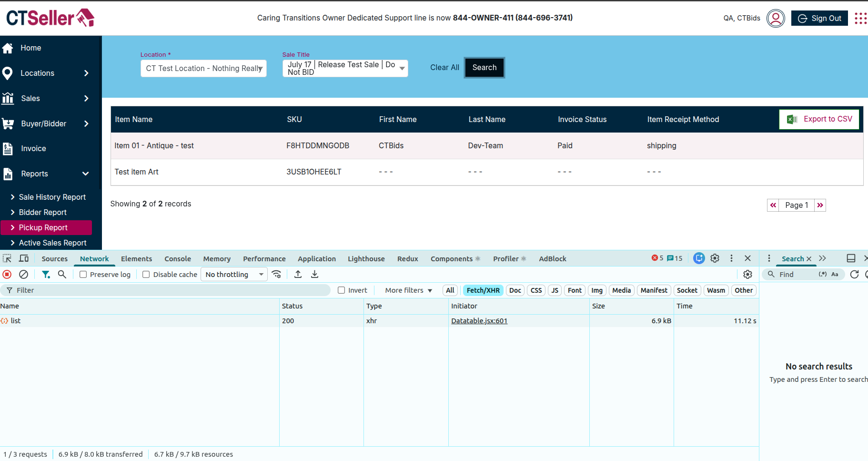
Task: Open the Lighthouse tab
Action: (x=366, y=259)
